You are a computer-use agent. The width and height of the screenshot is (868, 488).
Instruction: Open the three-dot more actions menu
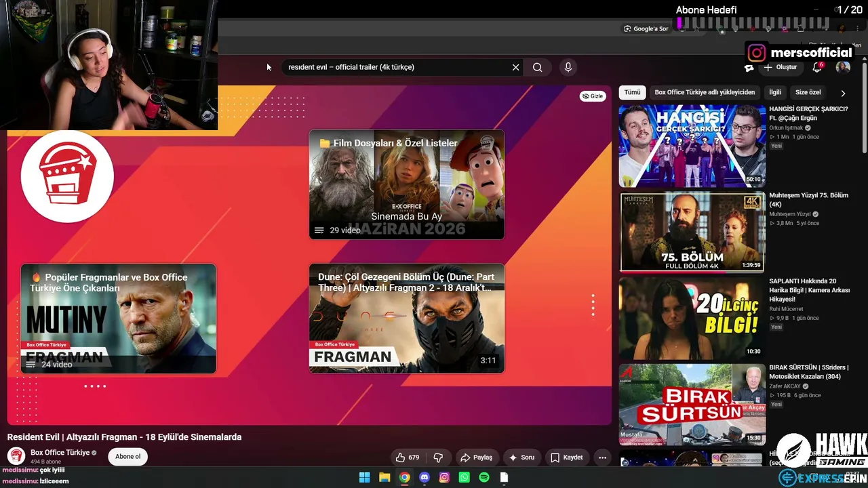pos(602,457)
